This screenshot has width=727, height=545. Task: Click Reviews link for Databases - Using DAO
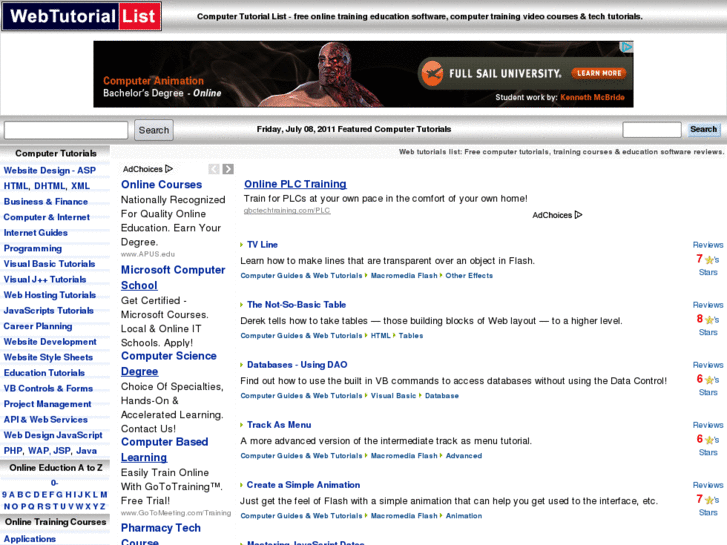click(708, 365)
